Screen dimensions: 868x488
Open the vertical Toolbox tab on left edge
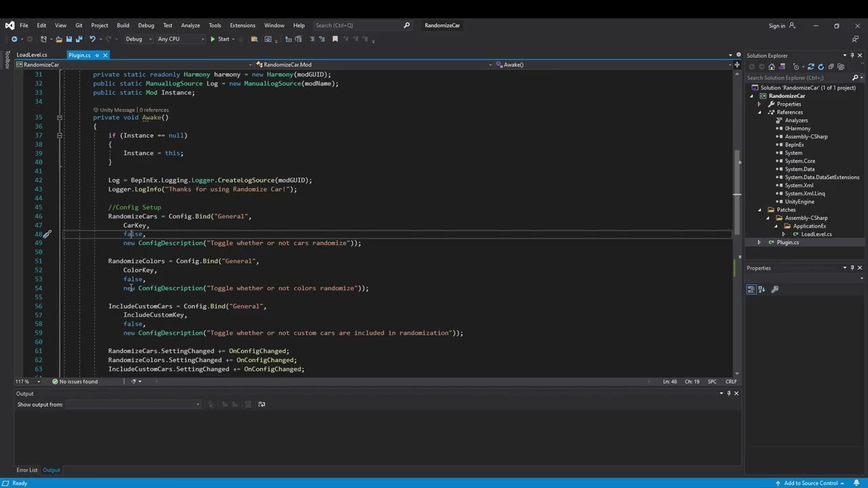click(x=6, y=60)
